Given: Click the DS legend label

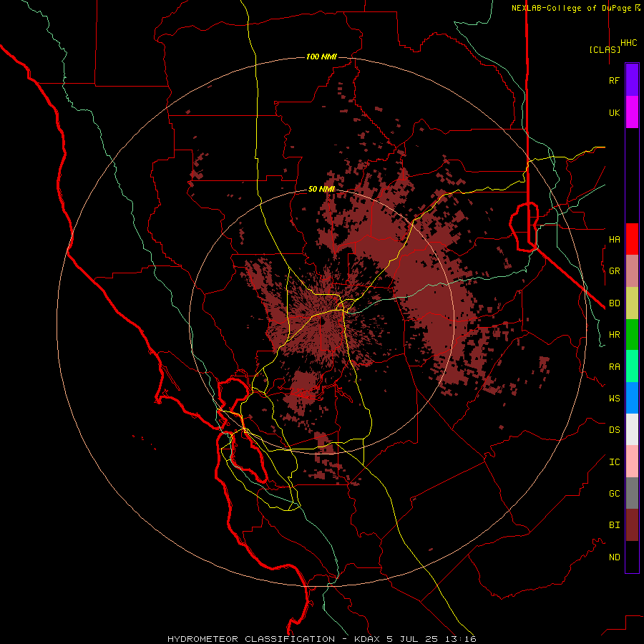Looking at the screenshot, I should click(x=614, y=430).
